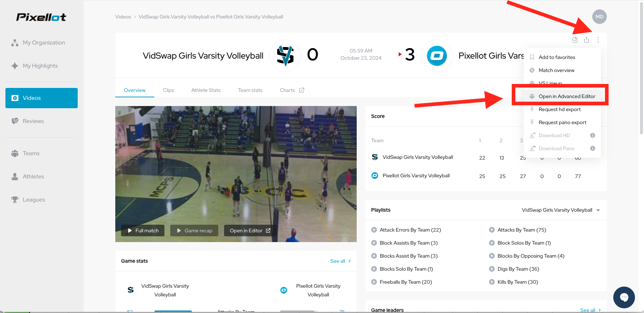Play the Blocks Assist By Team (3) playlist
Screen dimensions: 644x313
pos(404,256)
